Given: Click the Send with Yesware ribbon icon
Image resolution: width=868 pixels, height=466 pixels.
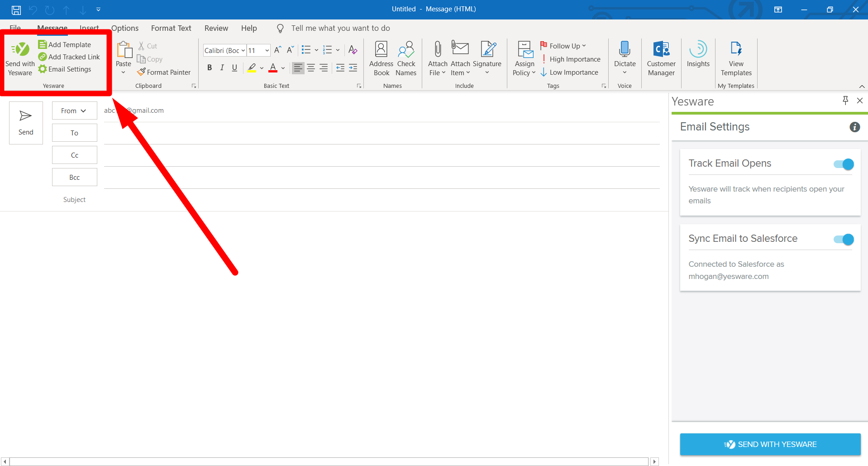Looking at the screenshot, I should 20,59.
